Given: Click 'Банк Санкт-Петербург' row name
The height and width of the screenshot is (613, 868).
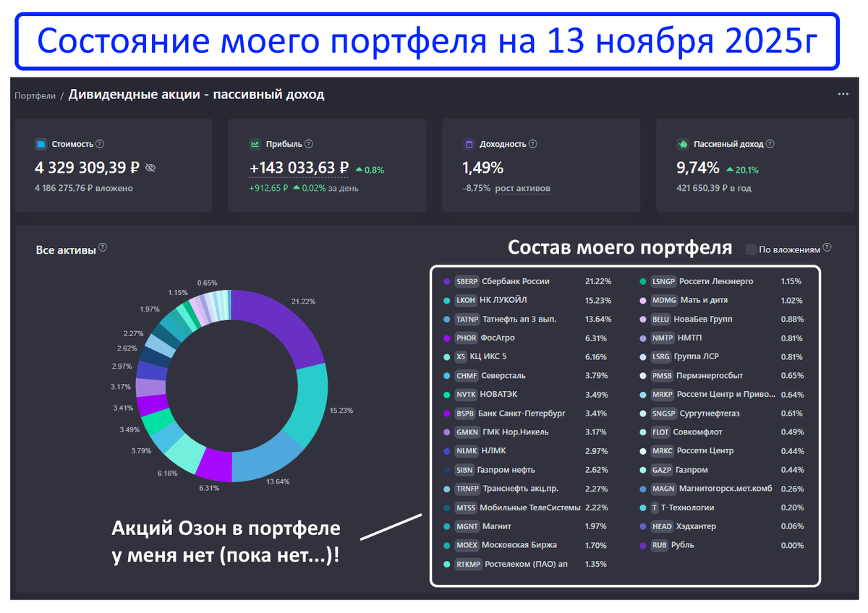Looking at the screenshot, I should (x=522, y=413).
